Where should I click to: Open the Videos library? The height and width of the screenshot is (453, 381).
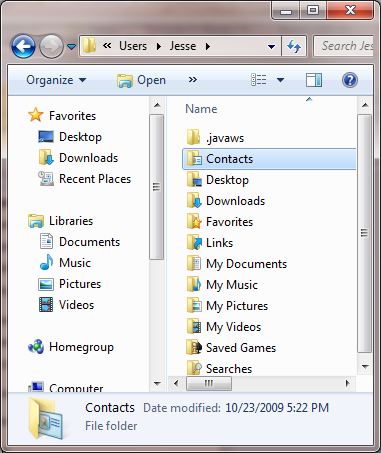pyautogui.click(x=66, y=305)
